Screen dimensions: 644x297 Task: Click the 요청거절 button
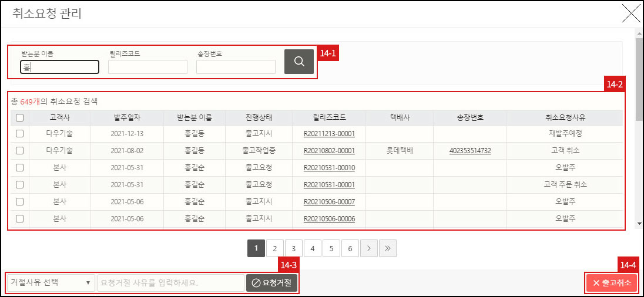(x=272, y=283)
